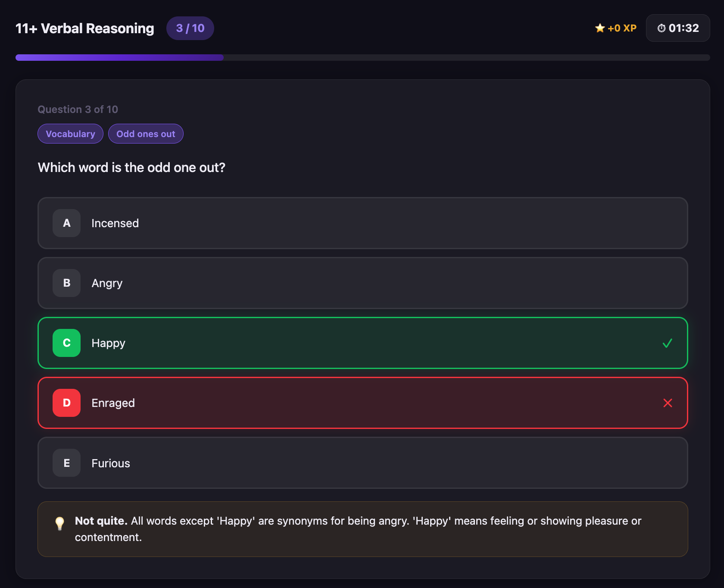Click the 11+ Verbal Reasoning title

point(85,28)
